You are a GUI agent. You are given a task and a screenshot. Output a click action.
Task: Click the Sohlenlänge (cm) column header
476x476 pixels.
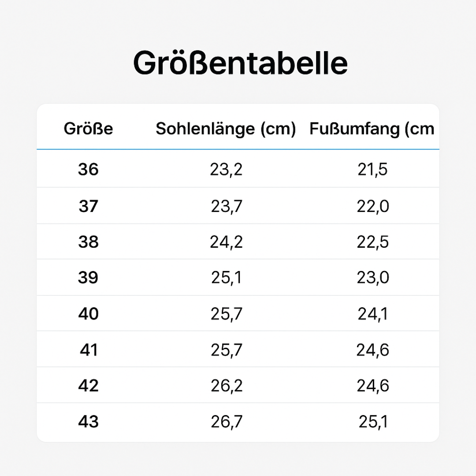(x=226, y=129)
